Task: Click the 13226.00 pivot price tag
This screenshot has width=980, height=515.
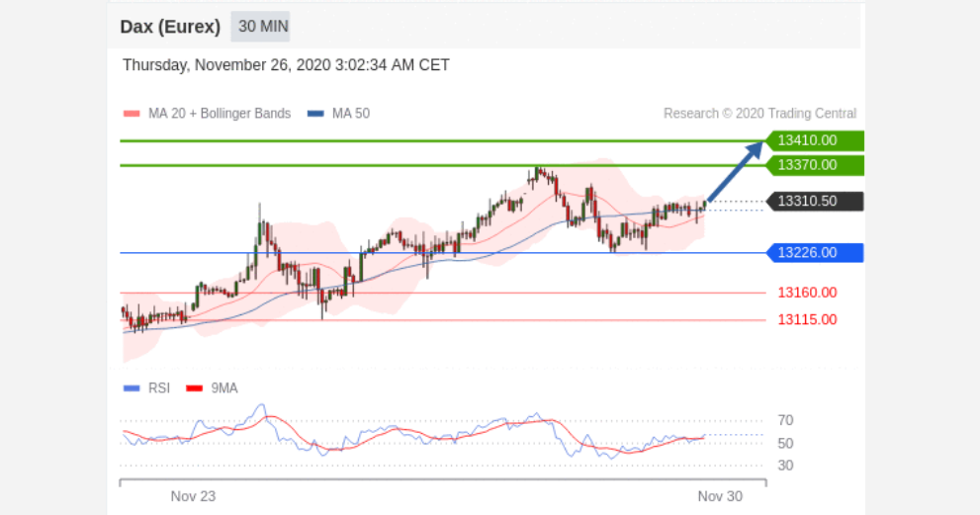Action: pos(815,252)
